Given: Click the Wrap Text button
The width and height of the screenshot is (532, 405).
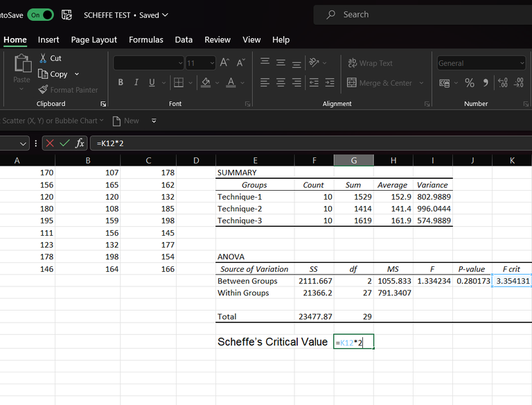Looking at the screenshot, I should (x=370, y=63).
